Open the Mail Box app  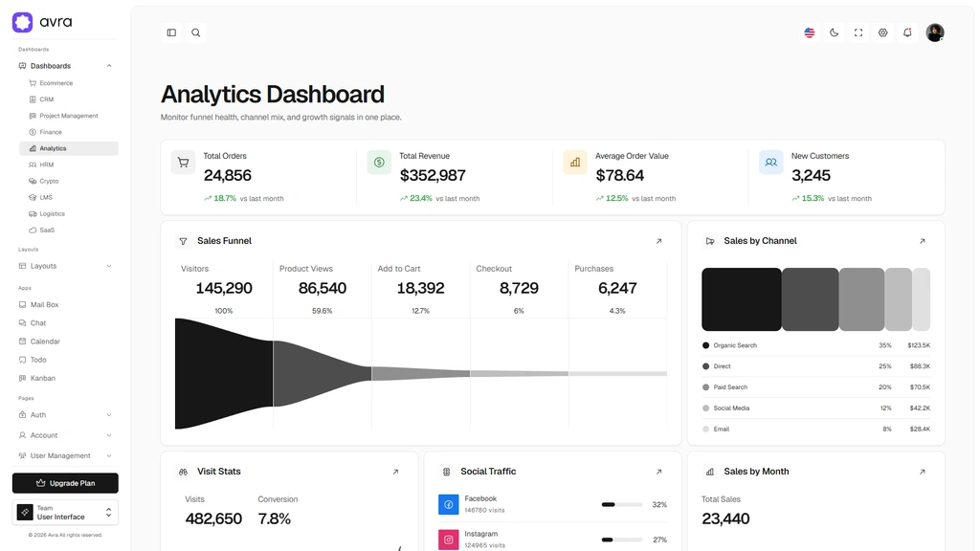pyautogui.click(x=65, y=305)
